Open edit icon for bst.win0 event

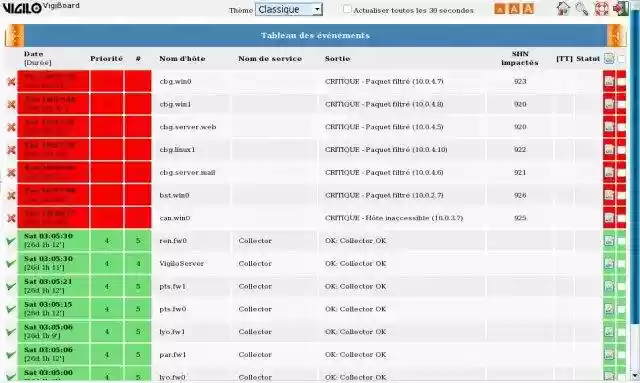tap(609, 195)
